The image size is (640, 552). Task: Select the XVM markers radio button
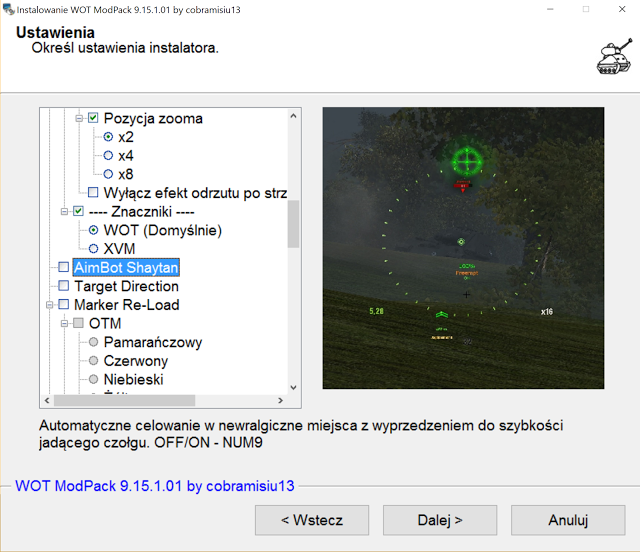93,249
